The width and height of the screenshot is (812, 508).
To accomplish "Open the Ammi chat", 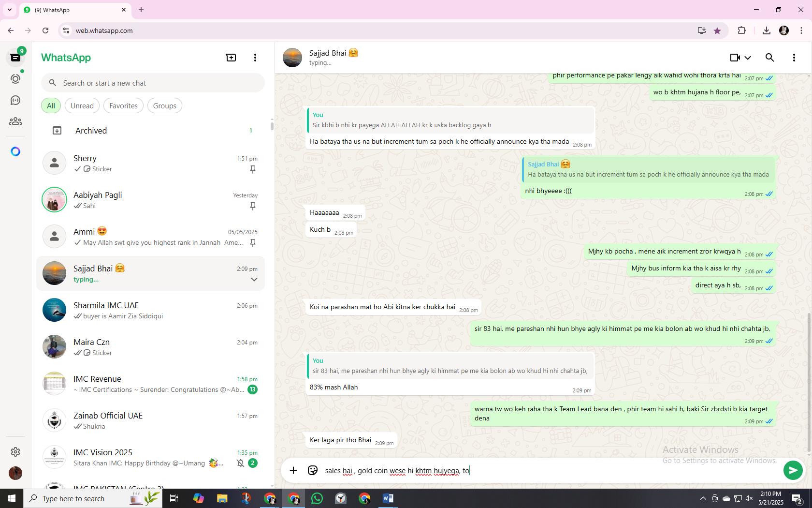I will pos(151,237).
